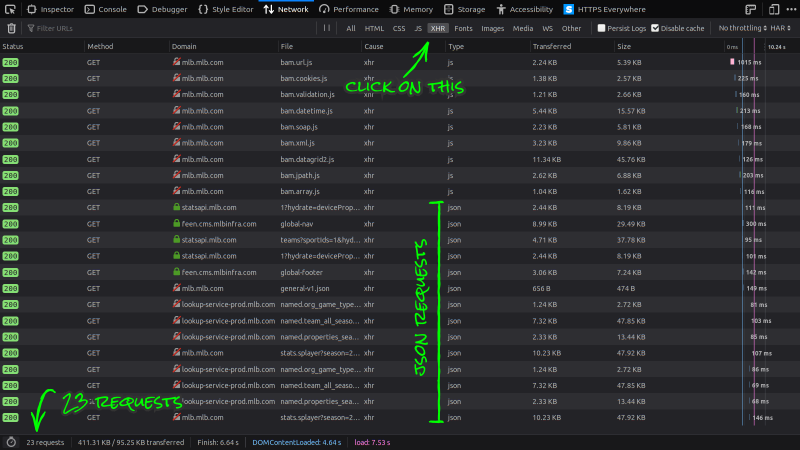
Task: Select the bam.datagrid2.js request
Action: 400,159
